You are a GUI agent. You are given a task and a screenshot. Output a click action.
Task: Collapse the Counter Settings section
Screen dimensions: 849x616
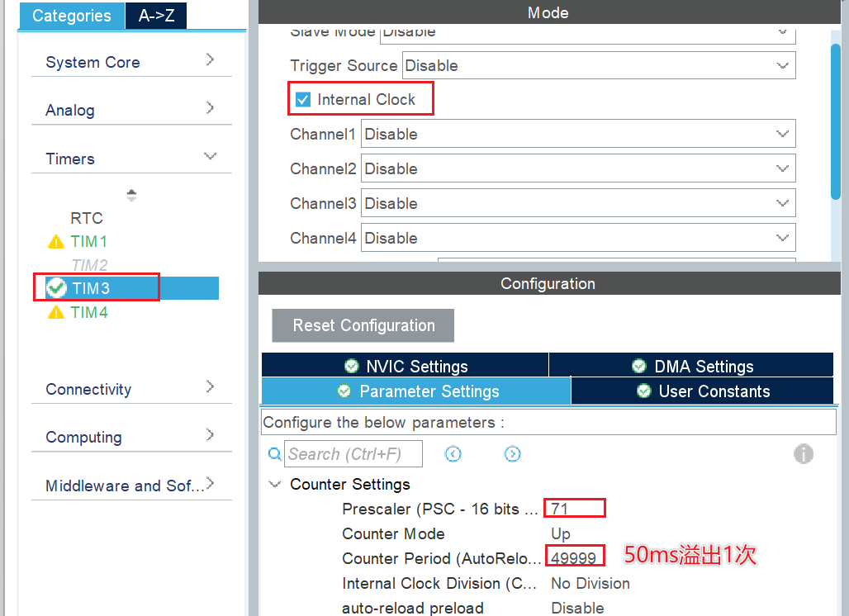(275, 485)
